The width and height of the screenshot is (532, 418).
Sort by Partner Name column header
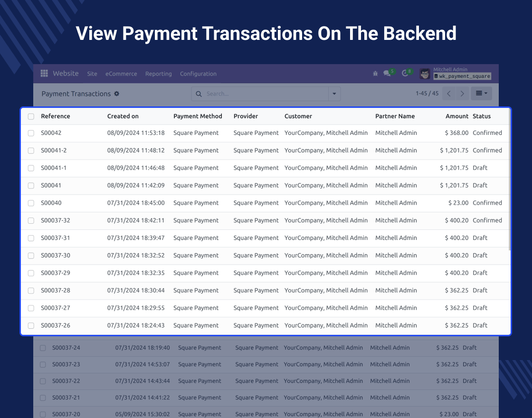pyautogui.click(x=395, y=116)
